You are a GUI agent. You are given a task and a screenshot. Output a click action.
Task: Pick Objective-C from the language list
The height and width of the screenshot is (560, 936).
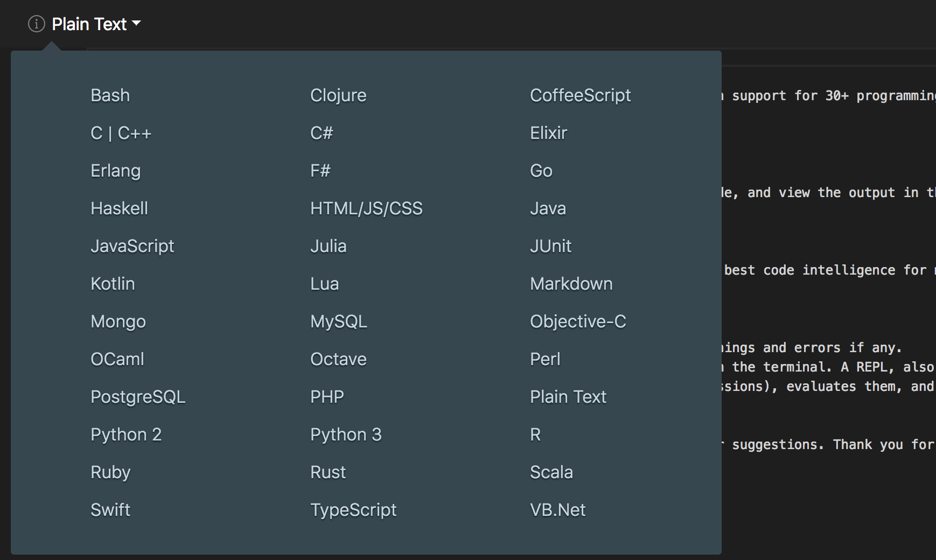[578, 321]
